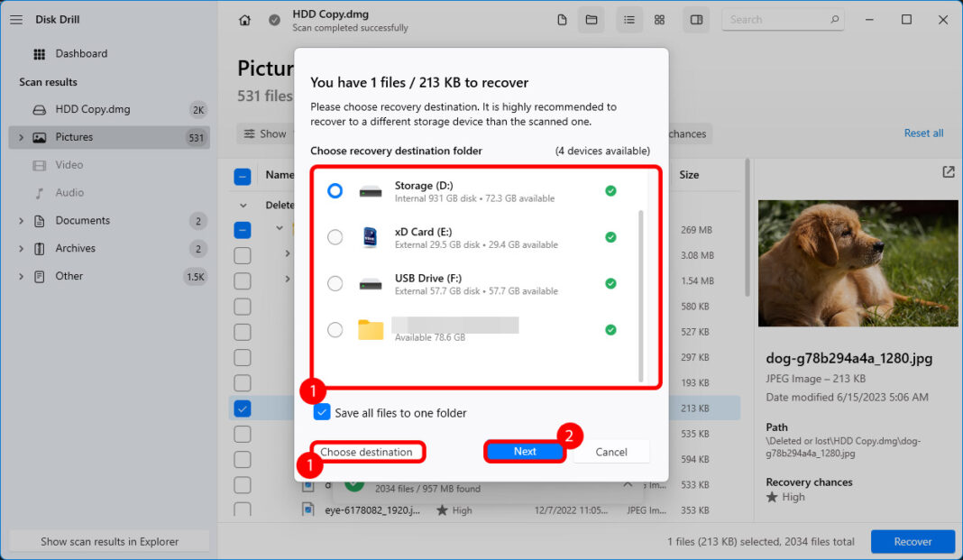The image size is (963, 560).
Task: Select the xD Card (E:) destination
Action: (335, 237)
